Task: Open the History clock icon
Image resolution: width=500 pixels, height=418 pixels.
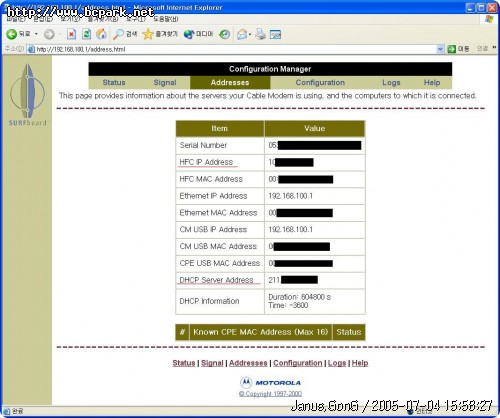Action: (225, 34)
